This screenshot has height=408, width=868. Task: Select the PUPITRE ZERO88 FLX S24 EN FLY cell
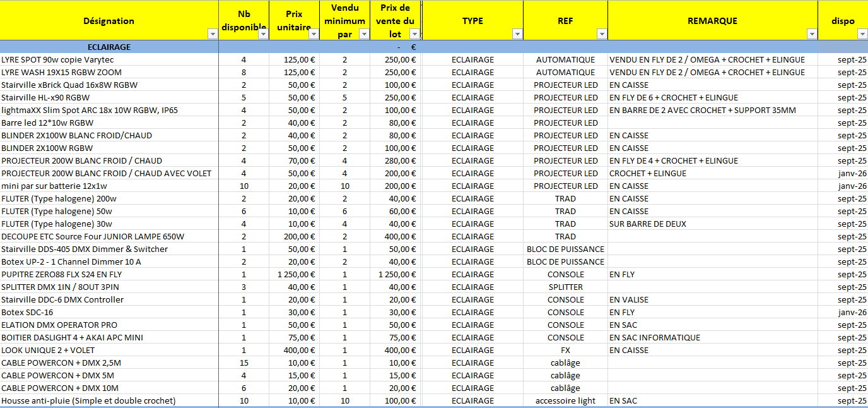pos(109,274)
